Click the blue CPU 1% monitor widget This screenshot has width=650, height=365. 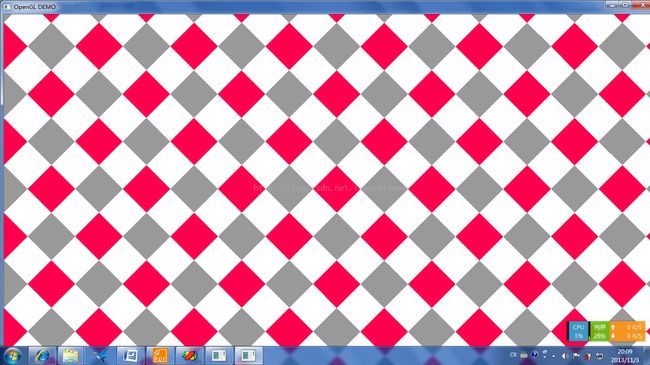tap(579, 331)
